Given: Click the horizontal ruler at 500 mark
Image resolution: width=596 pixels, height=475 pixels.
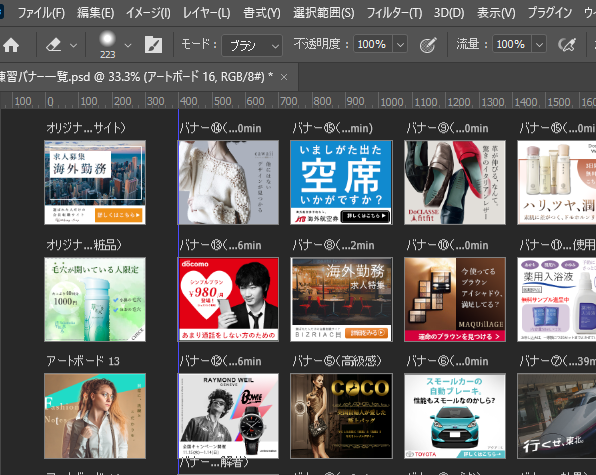Looking at the screenshot, I should pyautogui.click(x=222, y=101).
